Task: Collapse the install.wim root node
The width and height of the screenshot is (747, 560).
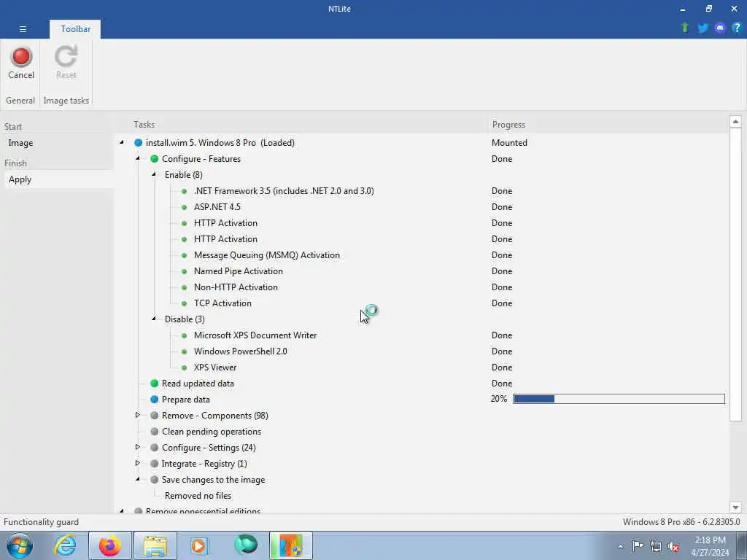Action: [x=122, y=142]
